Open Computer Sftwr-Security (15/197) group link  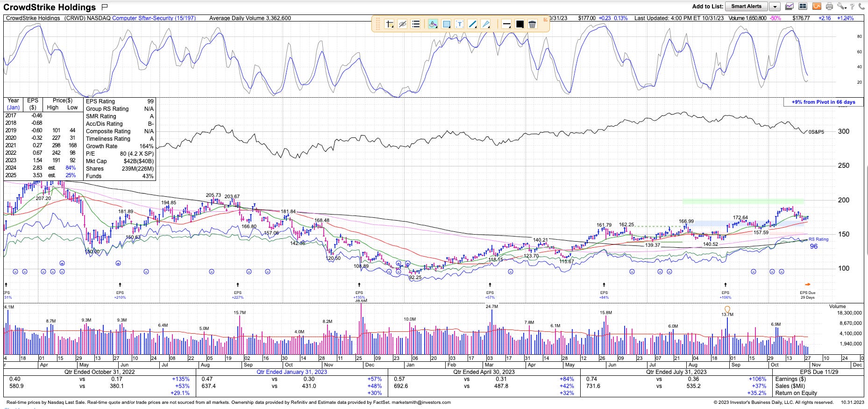coord(154,18)
